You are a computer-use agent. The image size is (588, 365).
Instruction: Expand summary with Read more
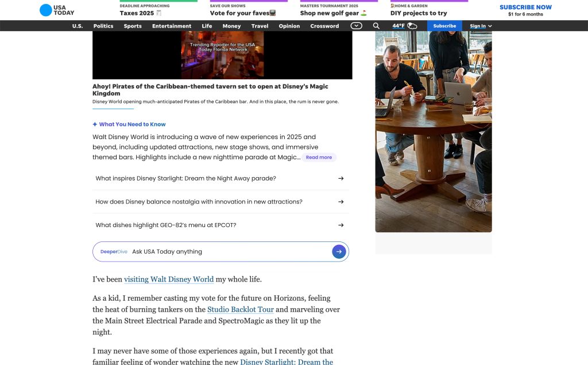pyautogui.click(x=319, y=157)
